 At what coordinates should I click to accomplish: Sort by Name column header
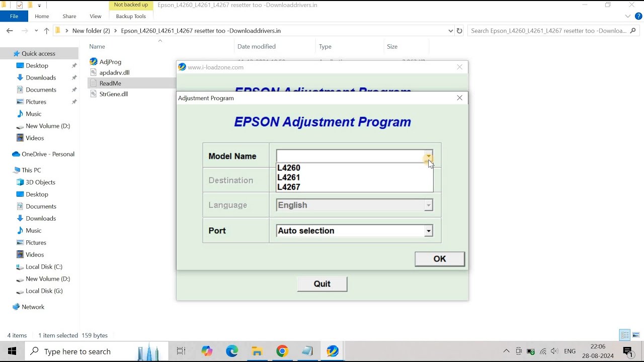click(x=98, y=46)
